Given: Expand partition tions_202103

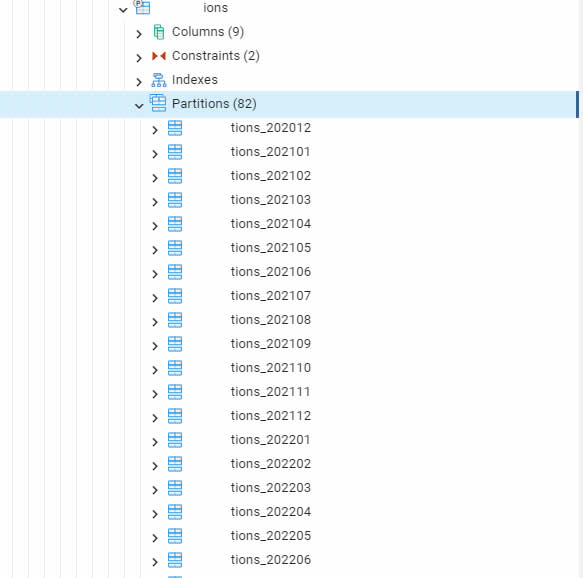Looking at the screenshot, I should pos(155,202).
